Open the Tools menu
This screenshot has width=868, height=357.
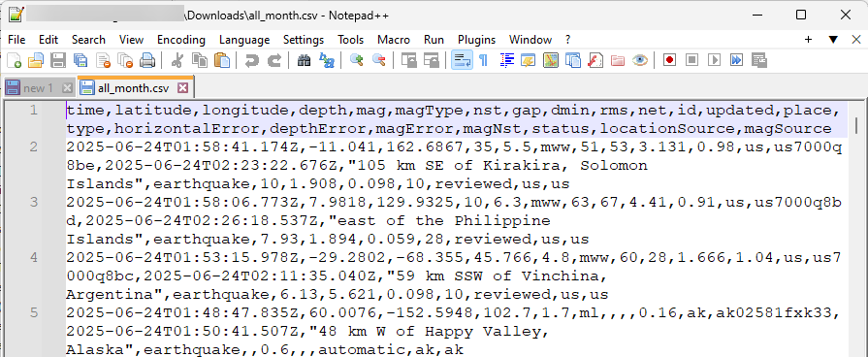(x=351, y=40)
